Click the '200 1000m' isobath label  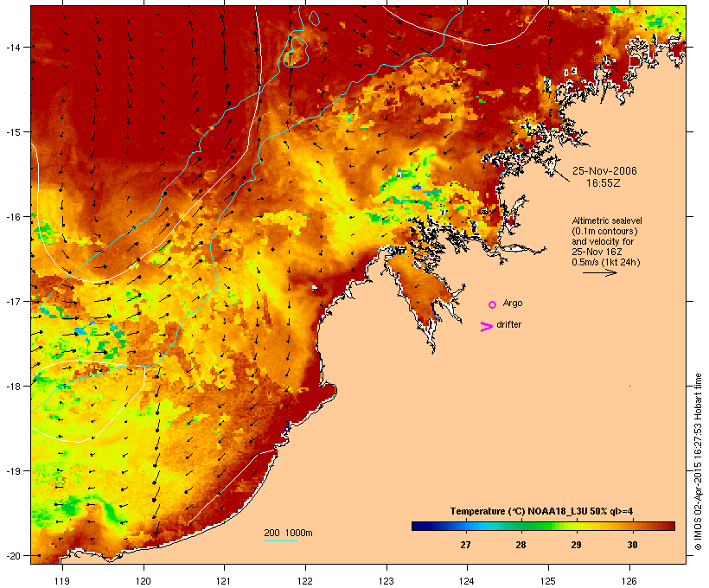[x=288, y=533]
